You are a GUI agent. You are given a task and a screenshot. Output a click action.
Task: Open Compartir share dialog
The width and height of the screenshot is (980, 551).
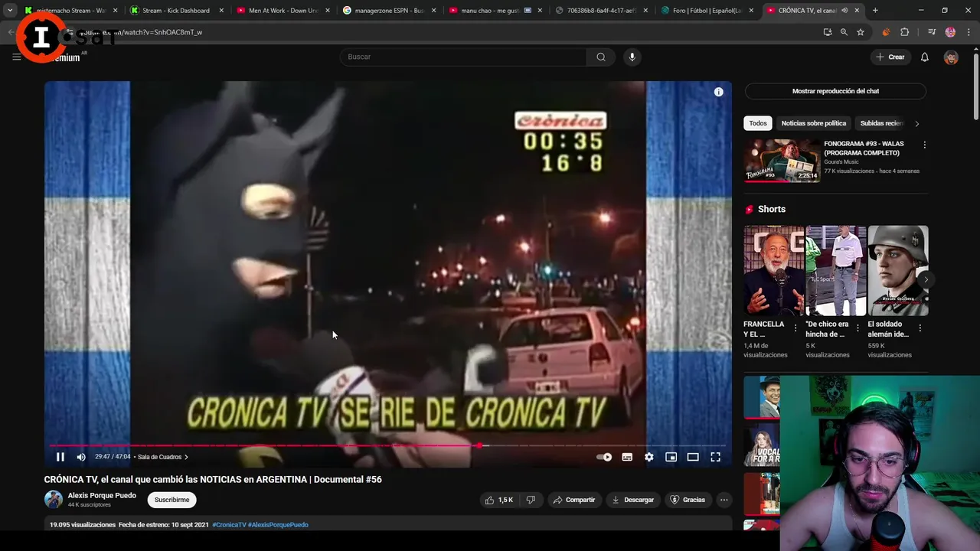[x=574, y=500]
